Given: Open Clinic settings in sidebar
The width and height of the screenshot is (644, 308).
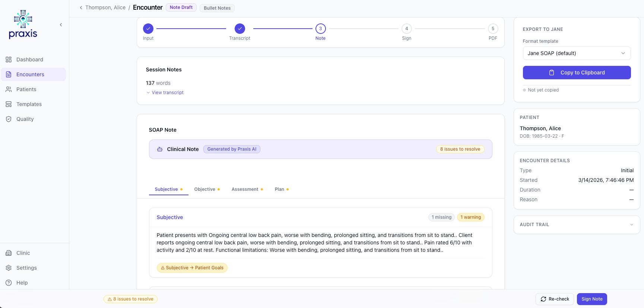Looking at the screenshot, I should coord(23,253).
